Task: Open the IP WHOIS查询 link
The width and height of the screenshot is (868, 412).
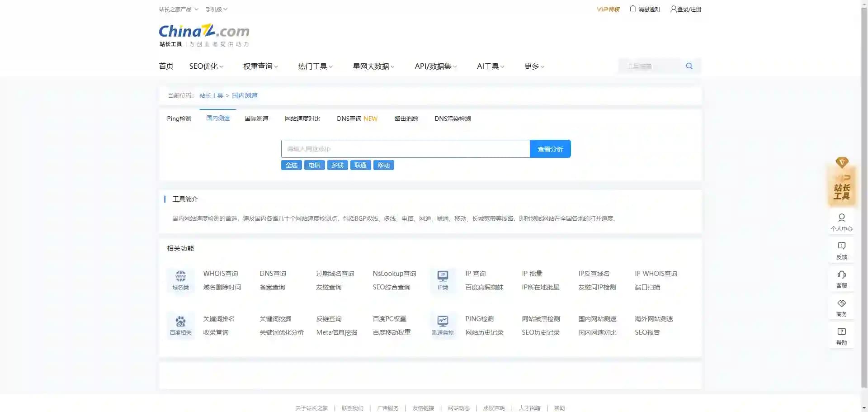Action: point(656,274)
